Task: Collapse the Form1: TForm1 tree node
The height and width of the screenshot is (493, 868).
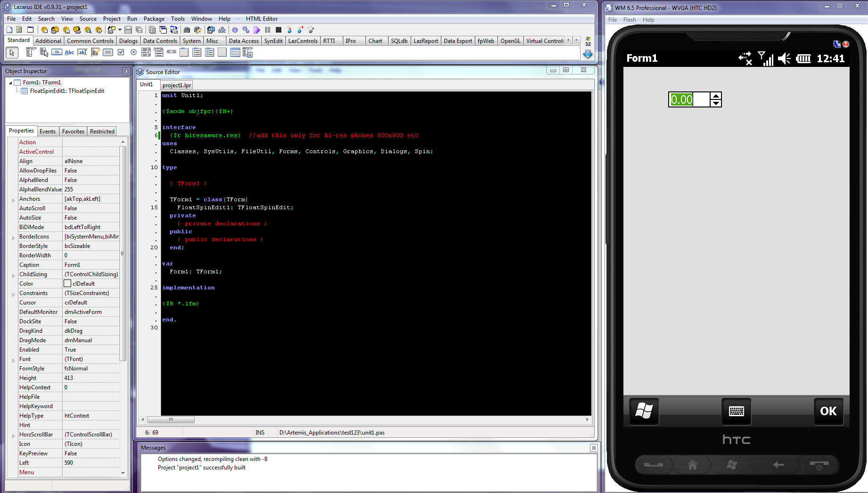Action: click(10, 82)
